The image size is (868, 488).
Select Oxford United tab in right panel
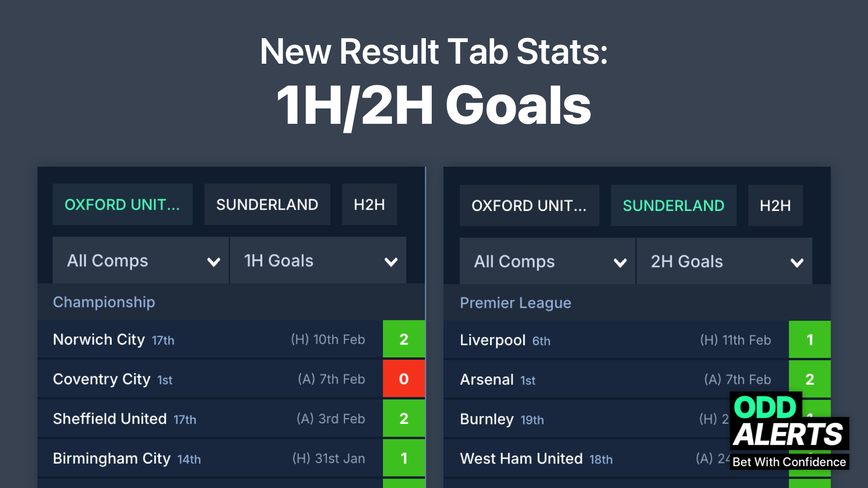coord(529,206)
